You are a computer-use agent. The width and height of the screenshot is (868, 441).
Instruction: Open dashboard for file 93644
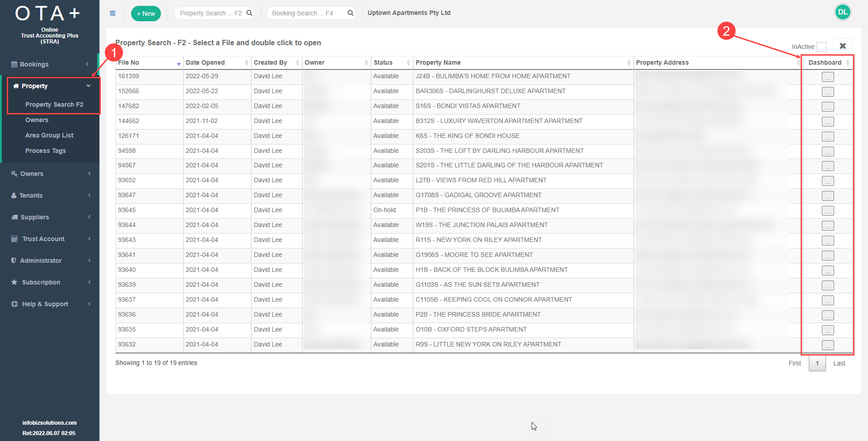click(828, 226)
